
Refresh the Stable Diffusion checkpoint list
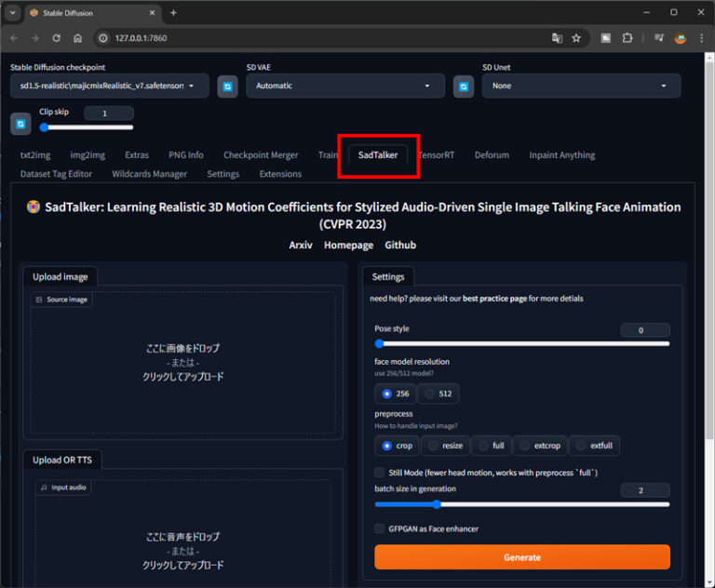coord(227,87)
